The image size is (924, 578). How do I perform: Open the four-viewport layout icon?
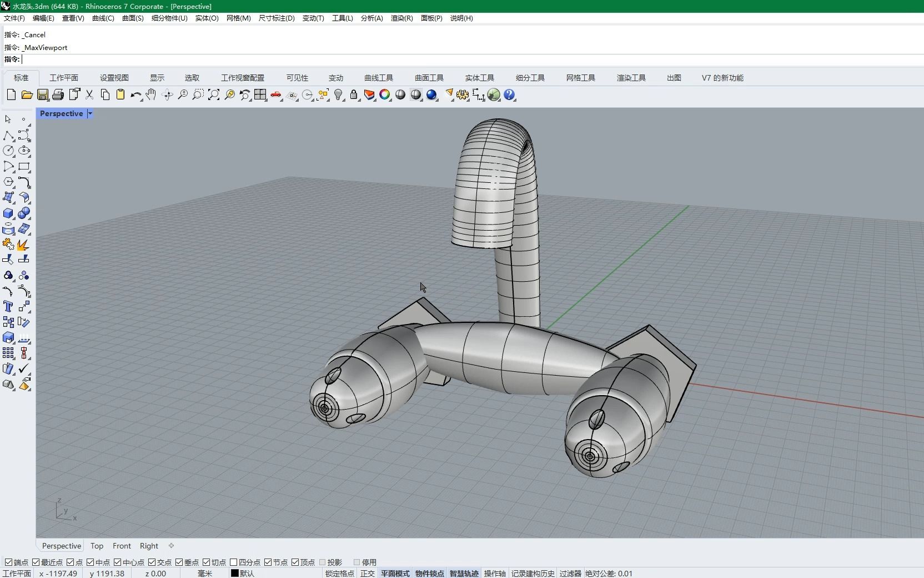pyautogui.click(x=260, y=95)
